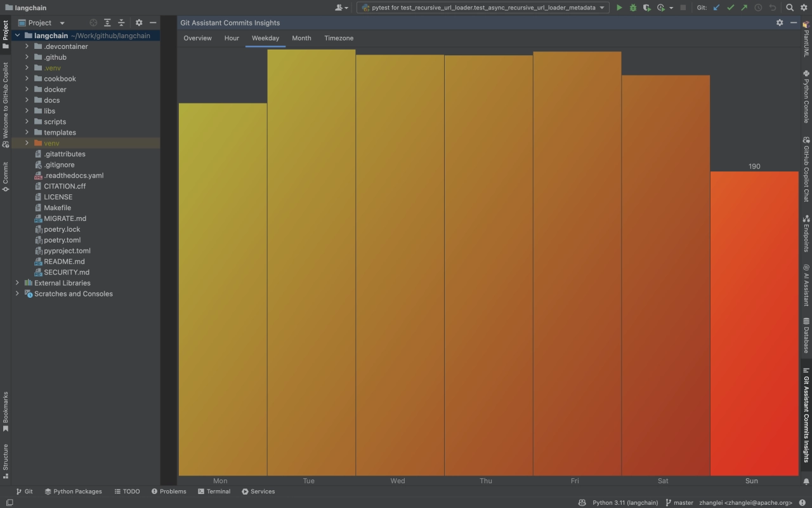Toggle the Bookmarks tool window
The image size is (812, 508).
[x=6, y=411]
